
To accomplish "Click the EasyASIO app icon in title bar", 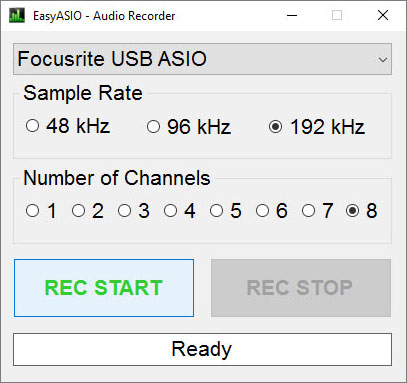I will [17, 16].
